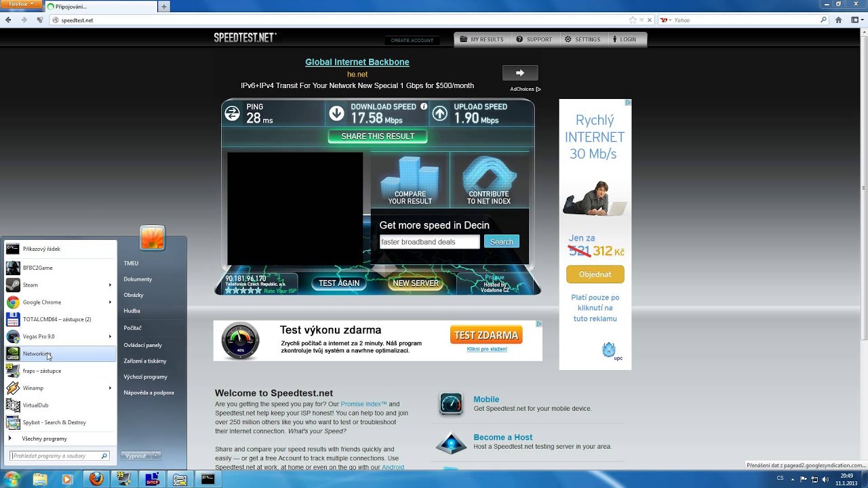Open the Mobile Speedtest link
The width and height of the screenshot is (868, 488).
(486, 399)
